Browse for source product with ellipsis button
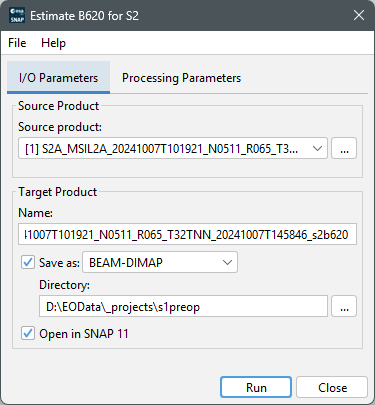 click(x=344, y=148)
